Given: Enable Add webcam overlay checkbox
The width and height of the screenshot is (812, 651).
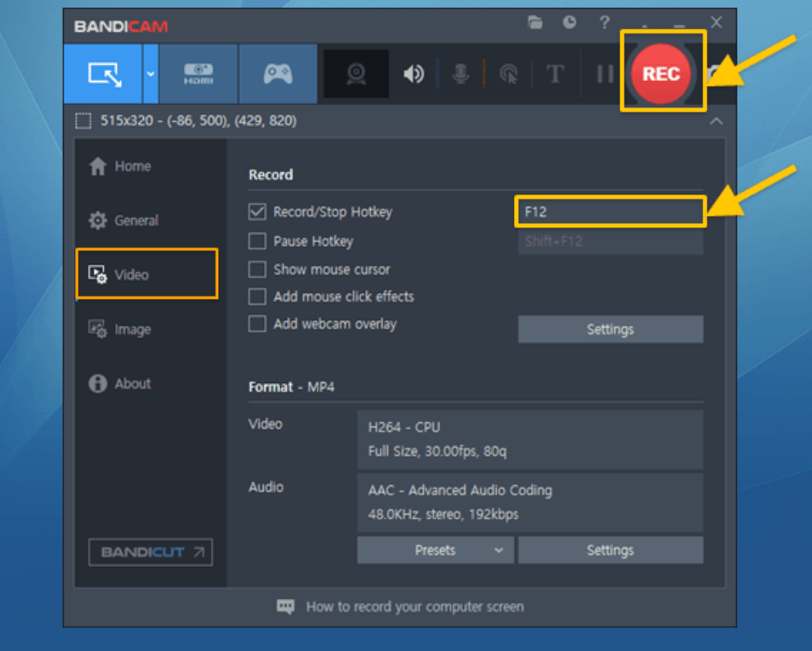Looking at the screenshot, I should pos(257,323).
